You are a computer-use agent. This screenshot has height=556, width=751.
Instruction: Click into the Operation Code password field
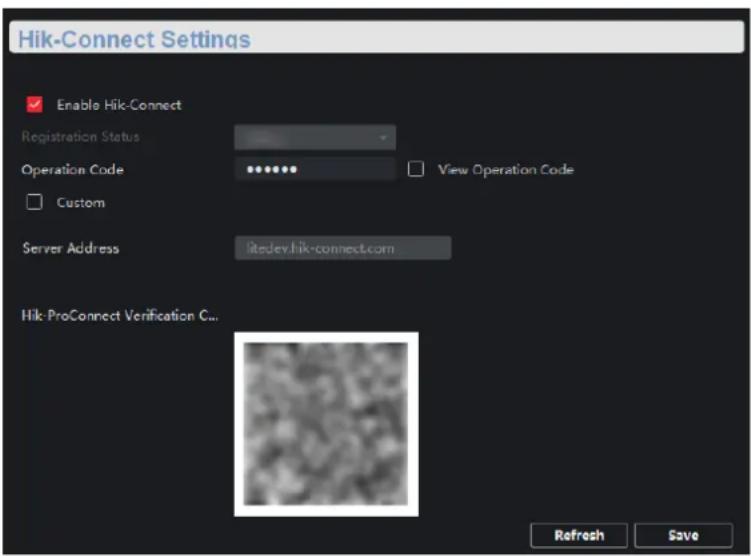315,169
